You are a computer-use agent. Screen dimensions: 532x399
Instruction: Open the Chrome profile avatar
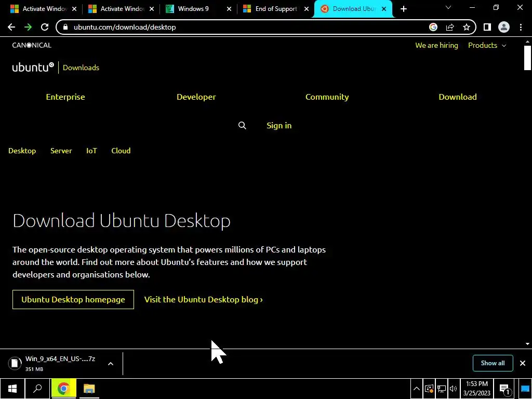pos(504,27)
